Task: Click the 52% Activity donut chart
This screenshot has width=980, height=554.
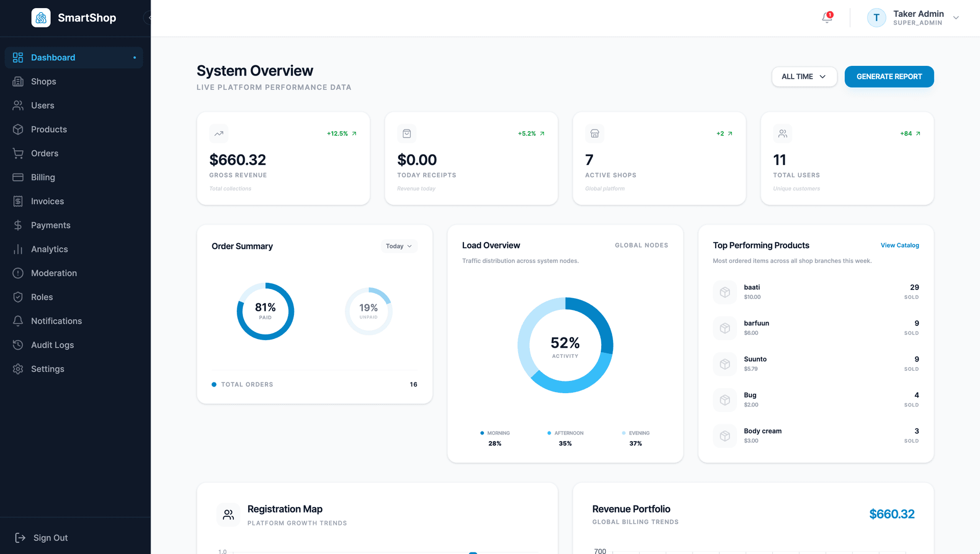Action: click(565, 345)
